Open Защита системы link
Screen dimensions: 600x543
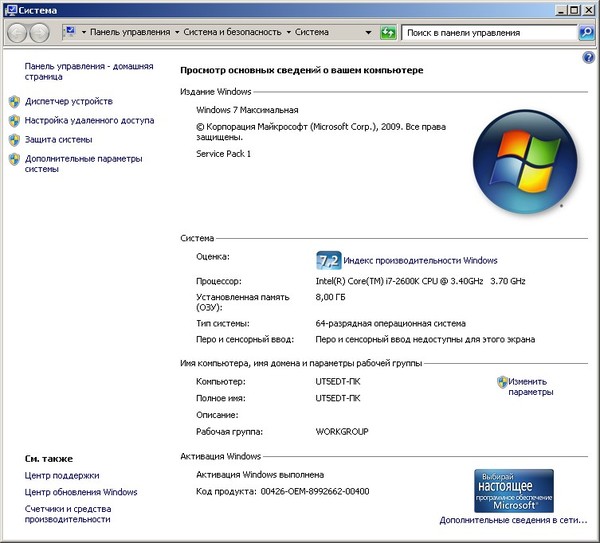click(x=59, y=140)
